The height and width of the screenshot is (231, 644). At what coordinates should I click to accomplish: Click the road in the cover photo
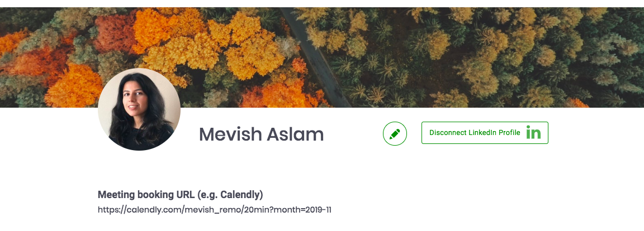pyautogui.click(x=316, y=57)
